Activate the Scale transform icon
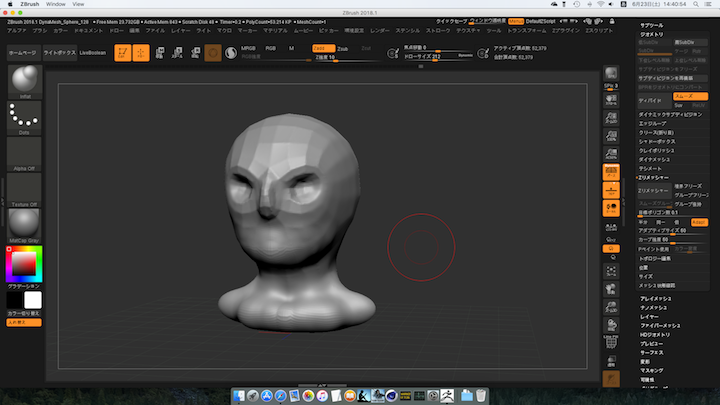The width and height of the screenshot is (720, 405). click(177, 53)
